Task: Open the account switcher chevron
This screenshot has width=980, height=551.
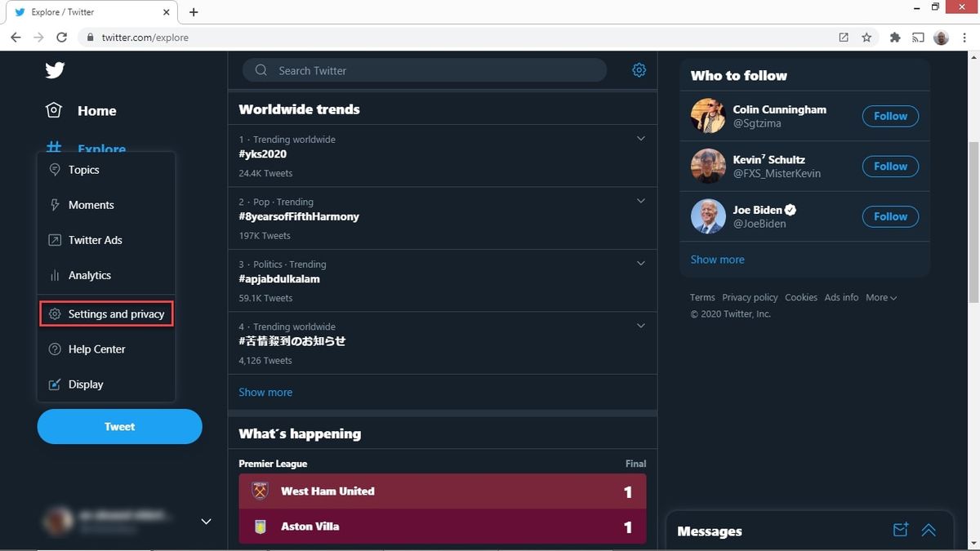Action: [206, 521]
